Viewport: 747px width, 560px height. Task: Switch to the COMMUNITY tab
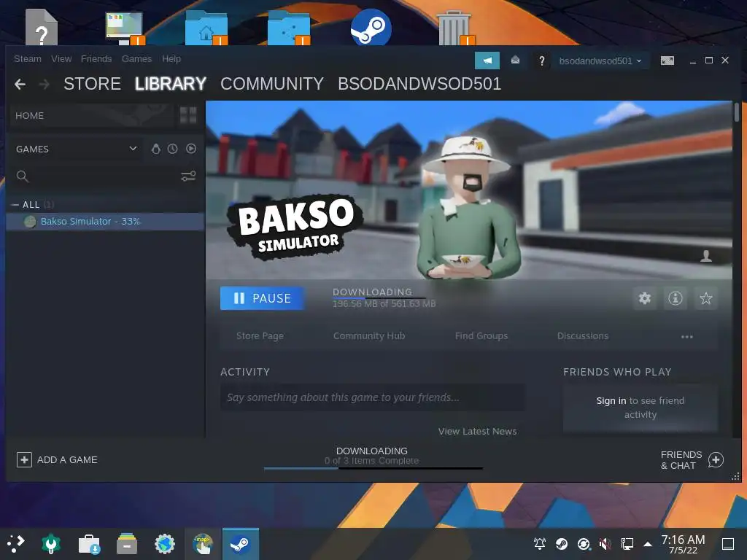click(x=272, y=84)
